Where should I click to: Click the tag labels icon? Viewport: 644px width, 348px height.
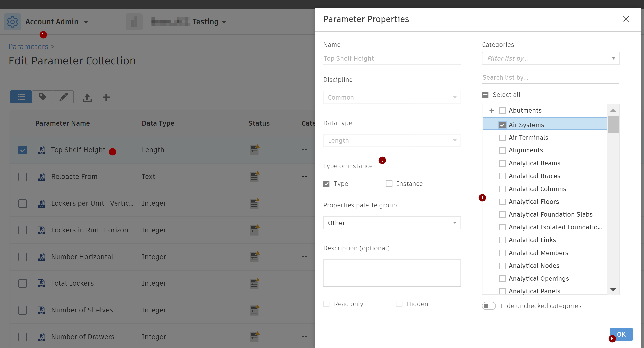[43, 97]
